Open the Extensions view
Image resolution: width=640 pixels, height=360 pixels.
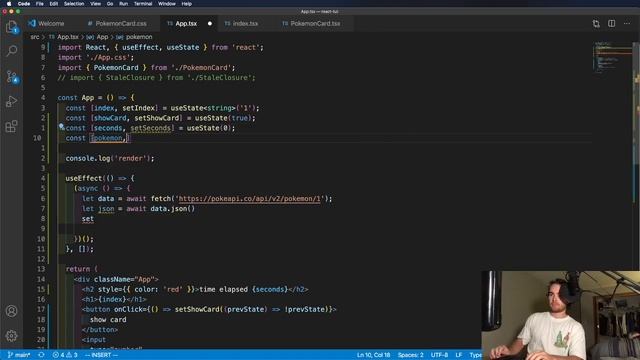(11, 126)
